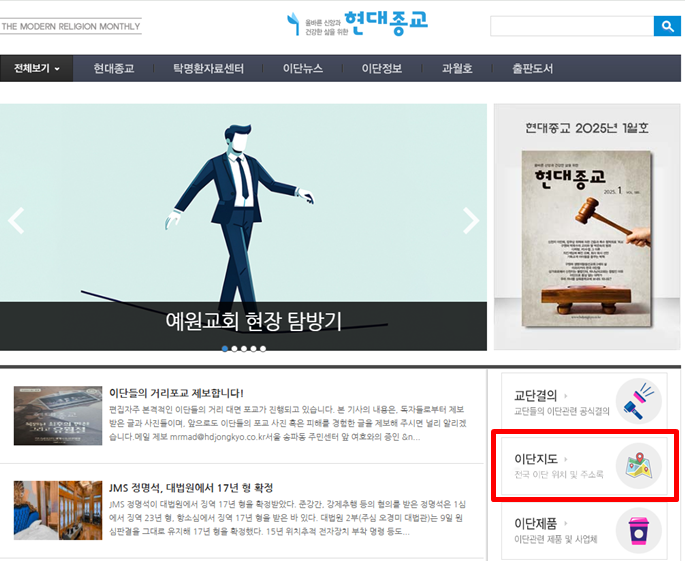Go to the 이단뉴스 menu item
This screenshot has width=685, height=561.
(x=304, y=69)
